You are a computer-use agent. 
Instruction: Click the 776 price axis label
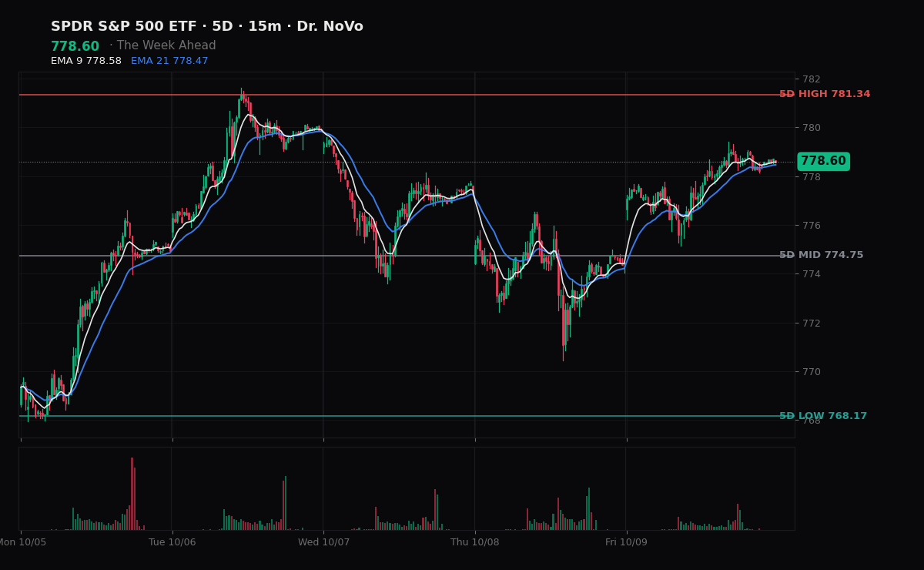[x=812, y=226]
